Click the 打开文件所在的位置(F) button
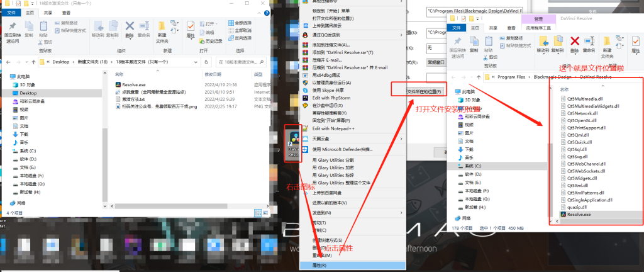Viewport: 644px width, 272px height. [x=418, y=91]
